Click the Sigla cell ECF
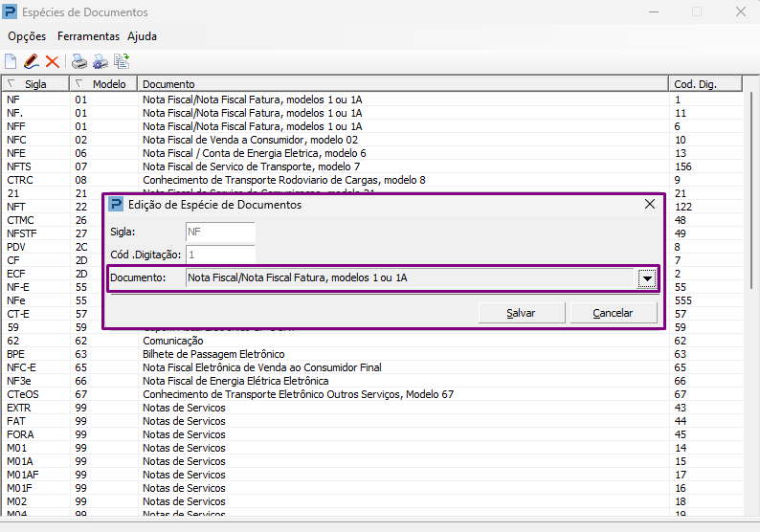This screenshot has width=760, height=532. pos(16,274)
